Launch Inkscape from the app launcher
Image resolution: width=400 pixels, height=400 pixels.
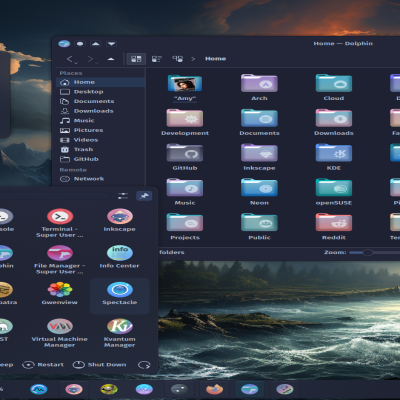coord(120,220)
